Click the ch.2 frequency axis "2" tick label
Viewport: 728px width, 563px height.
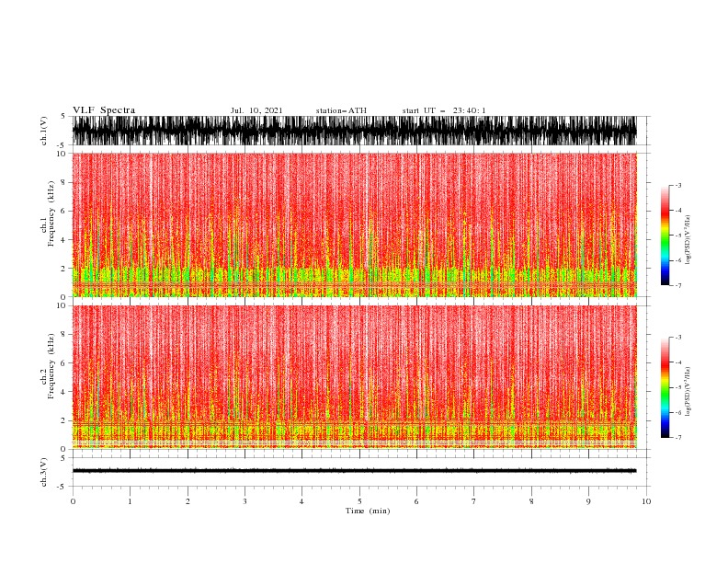64,420
